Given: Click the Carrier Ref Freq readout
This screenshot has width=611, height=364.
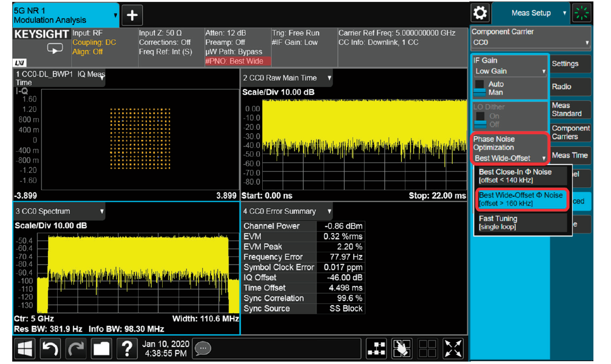Looking at the screenshot, I should 397,33.
